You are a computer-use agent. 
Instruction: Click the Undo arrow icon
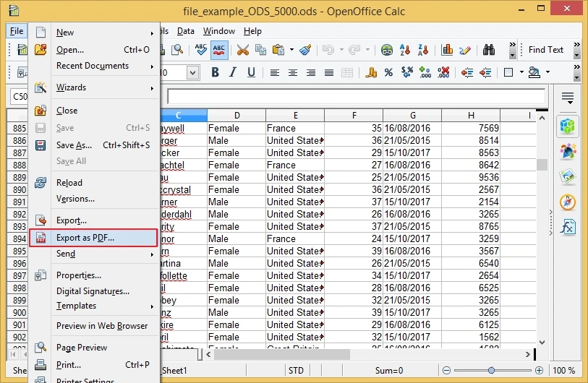(328, 50)
